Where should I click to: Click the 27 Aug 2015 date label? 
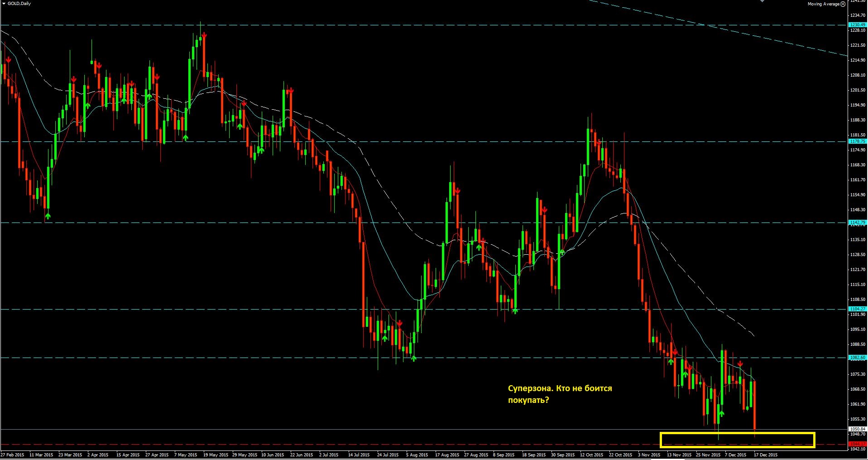click(x=476, y=455)
